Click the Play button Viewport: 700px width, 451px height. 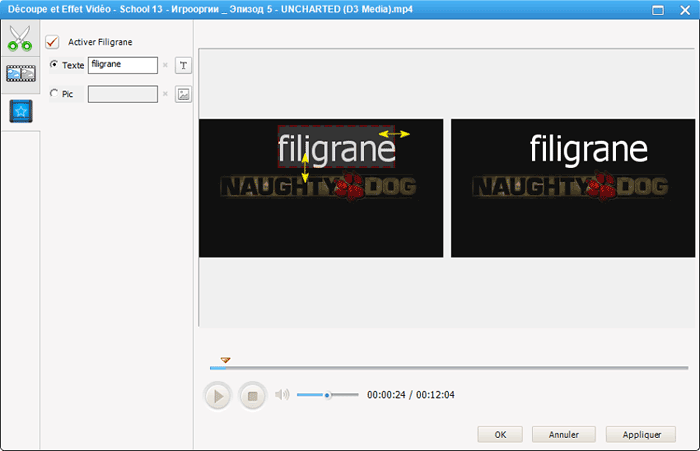point(218,396)
